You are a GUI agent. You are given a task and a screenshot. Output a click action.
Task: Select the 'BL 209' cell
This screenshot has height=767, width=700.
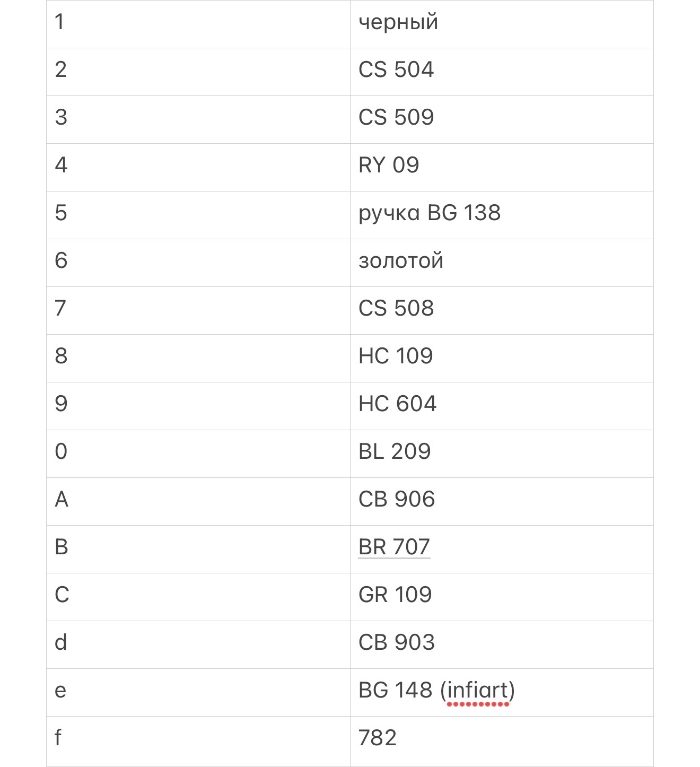[x=502, y=454]
